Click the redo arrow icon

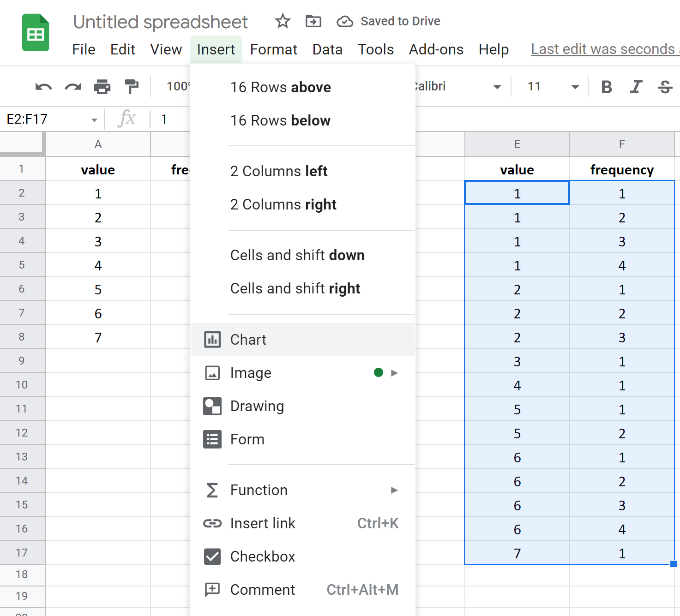pos(73,87)
